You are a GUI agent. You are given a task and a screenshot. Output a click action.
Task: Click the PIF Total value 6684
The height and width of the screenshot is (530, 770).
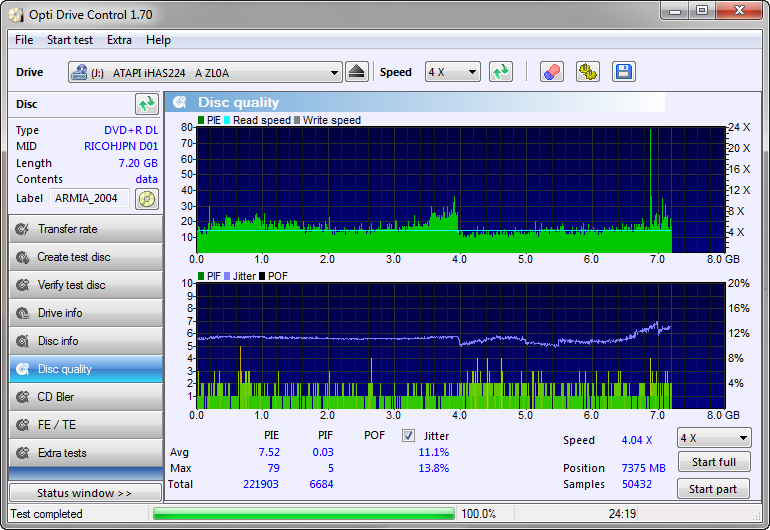[x=321, y=484]
